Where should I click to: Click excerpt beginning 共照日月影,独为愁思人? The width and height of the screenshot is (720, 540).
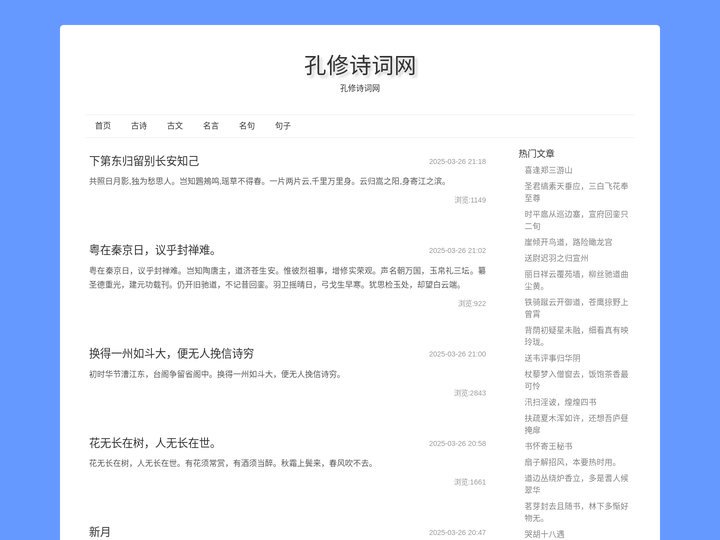(x=268, y=181)
